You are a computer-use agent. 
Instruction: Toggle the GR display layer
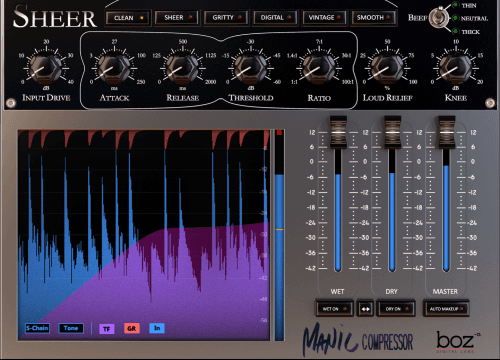tap(132, 329)
